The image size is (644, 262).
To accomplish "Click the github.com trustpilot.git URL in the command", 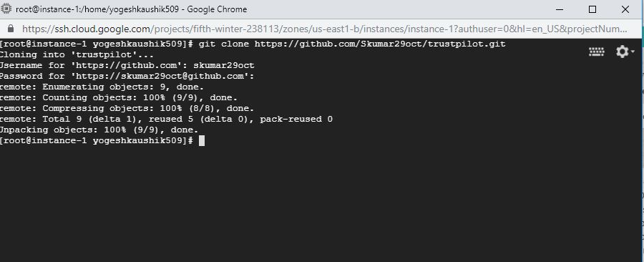I will (380, 44).
